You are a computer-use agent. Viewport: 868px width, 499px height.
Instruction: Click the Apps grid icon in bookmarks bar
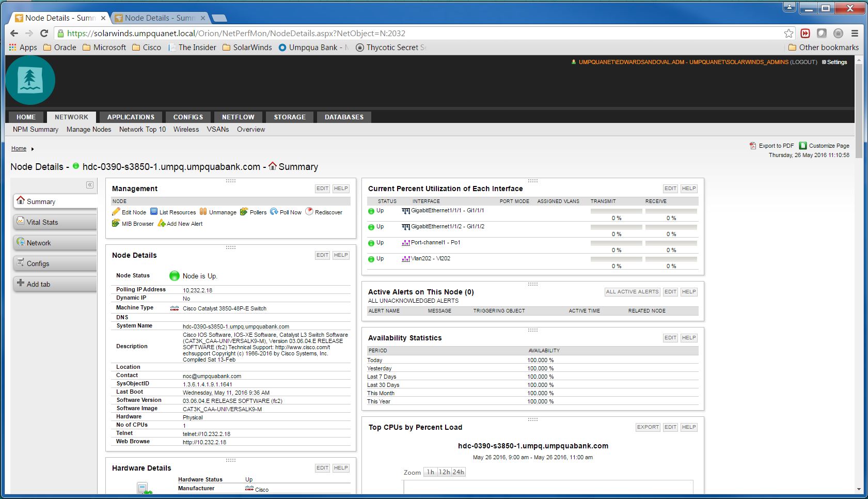(13, 48)
